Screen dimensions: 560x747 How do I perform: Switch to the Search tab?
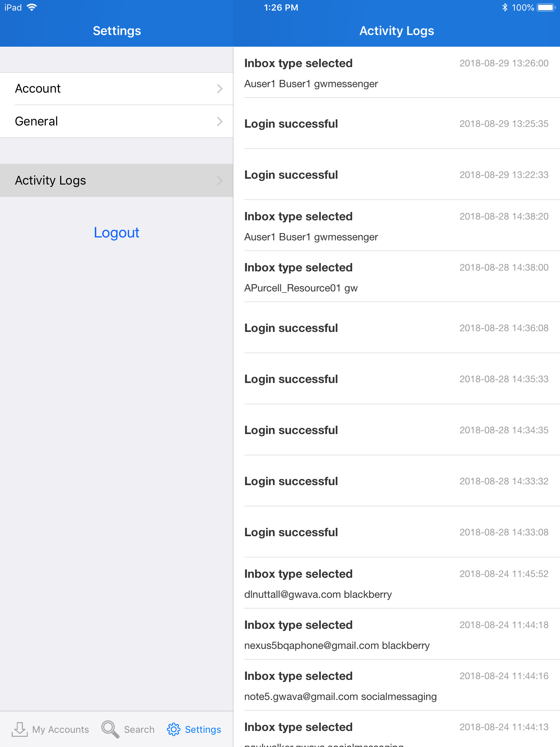click(139, 729)
